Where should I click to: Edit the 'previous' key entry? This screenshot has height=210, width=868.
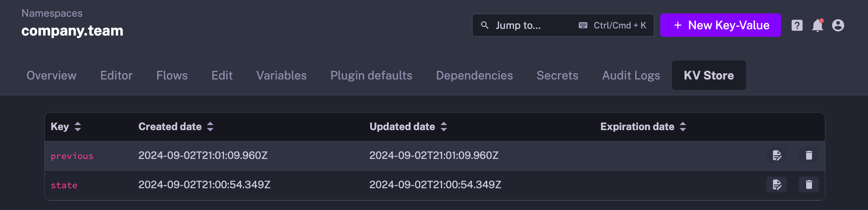776,155
